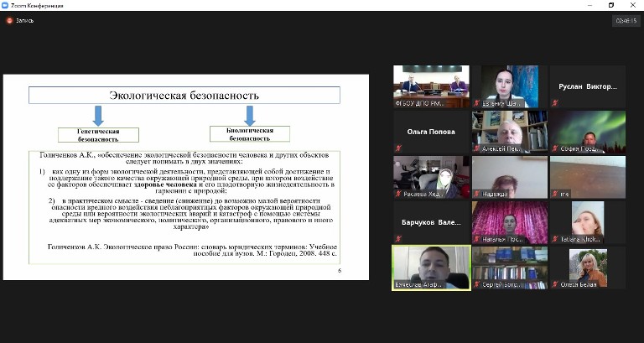
Task: Click muted mic icon on Надежда tile
Action: pyautogui.click(x=476, y=194)
